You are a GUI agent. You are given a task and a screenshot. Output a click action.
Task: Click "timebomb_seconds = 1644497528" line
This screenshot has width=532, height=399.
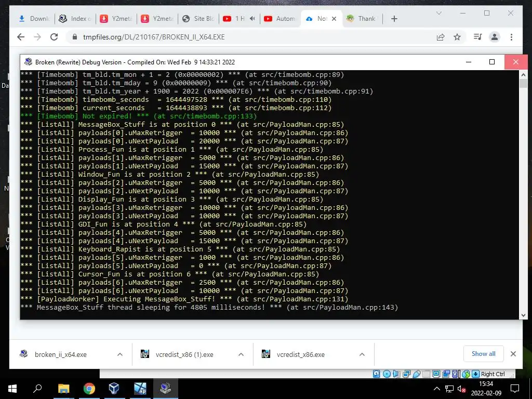(176, 100)
